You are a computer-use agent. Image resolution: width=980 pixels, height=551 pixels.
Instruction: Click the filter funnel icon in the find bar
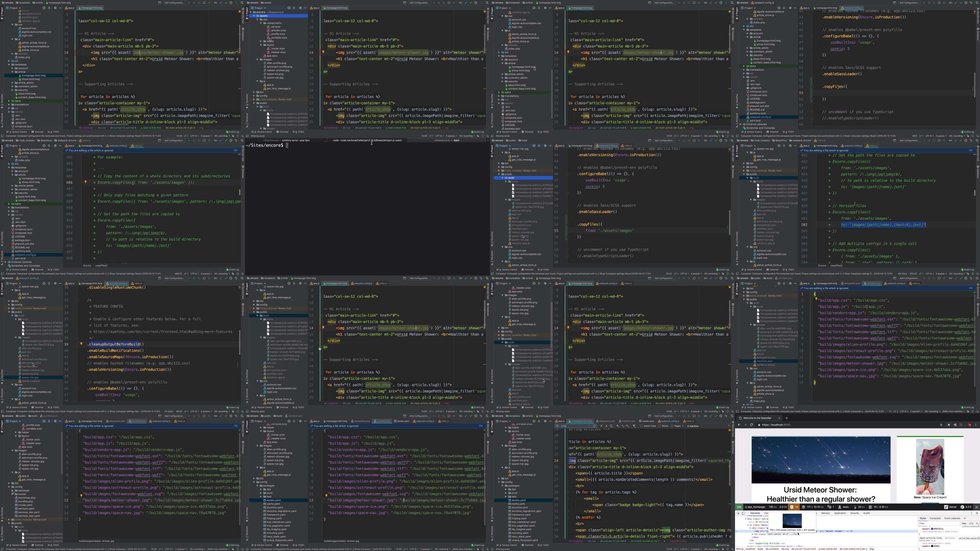634,426
